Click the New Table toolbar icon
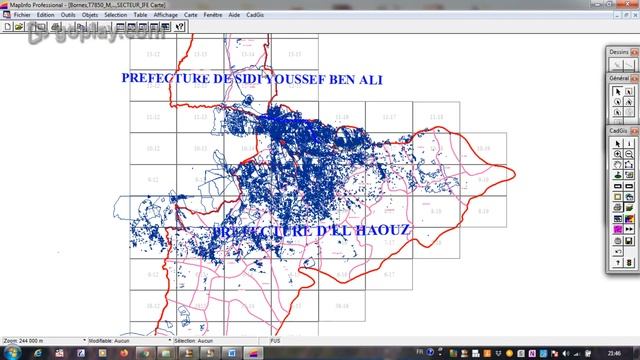Viewport: 640px width, 360px height. click(8, 27)
